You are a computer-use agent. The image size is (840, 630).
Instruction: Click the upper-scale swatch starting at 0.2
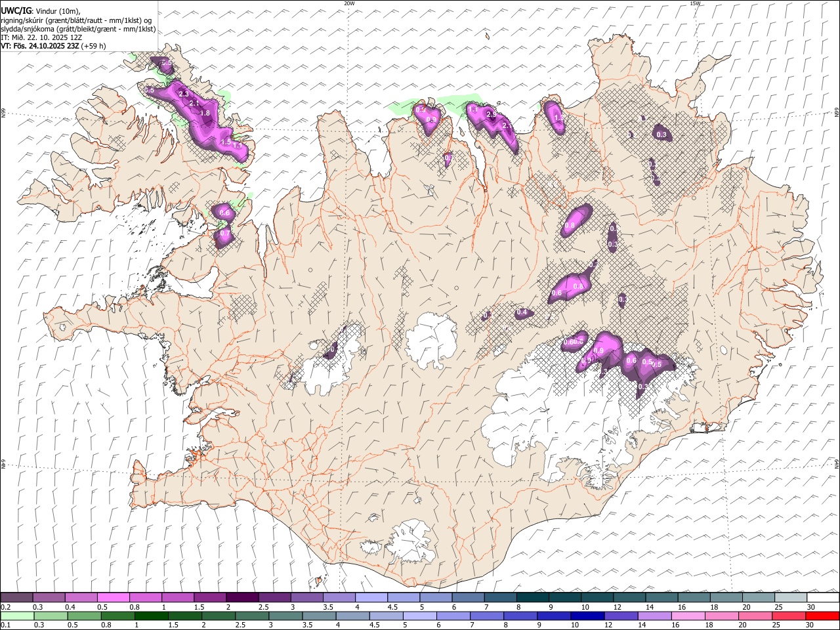pos(16,598)
